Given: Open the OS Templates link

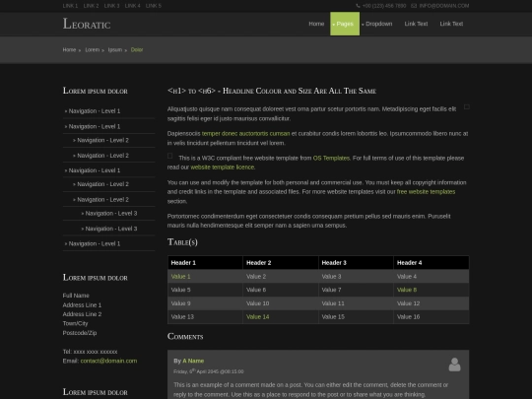Looking at the screenshot, I should pos(331,158).
